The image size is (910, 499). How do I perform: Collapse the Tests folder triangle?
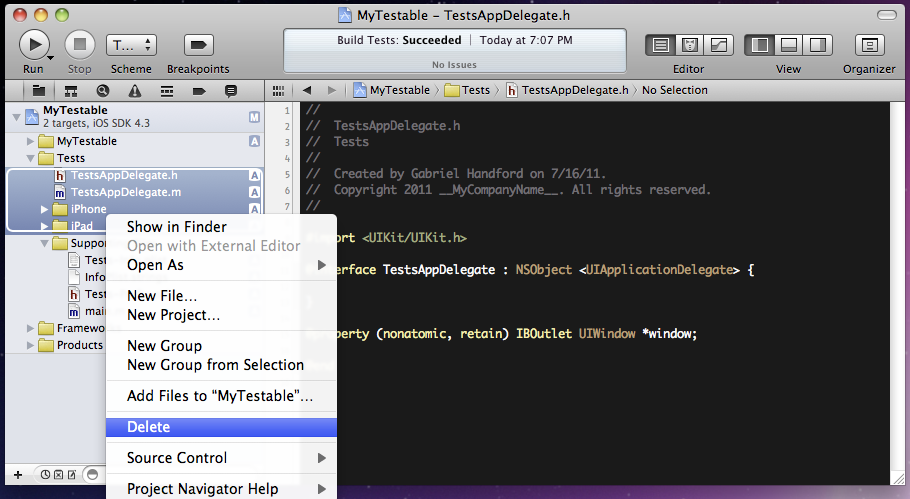pos(30,158)
